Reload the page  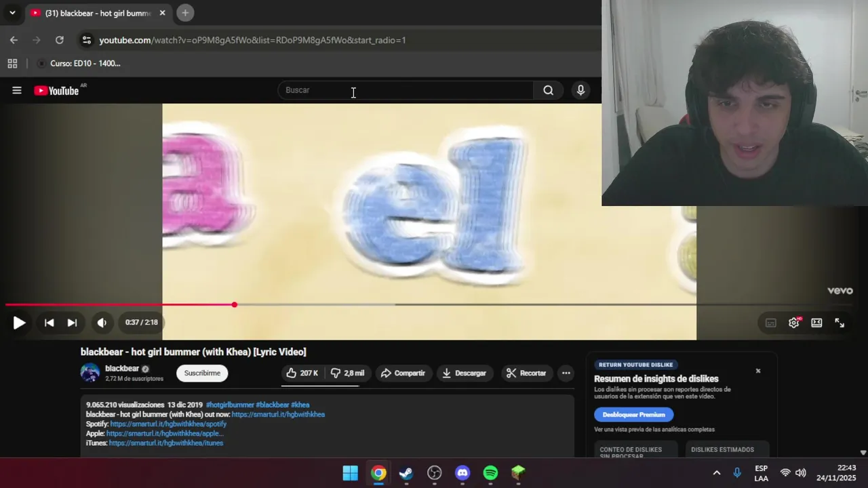[x=59, y=40]
